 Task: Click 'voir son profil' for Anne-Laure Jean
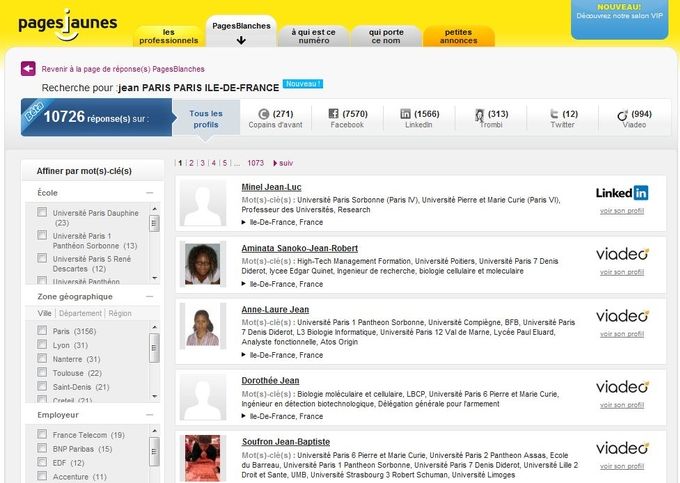coord(622,334)
